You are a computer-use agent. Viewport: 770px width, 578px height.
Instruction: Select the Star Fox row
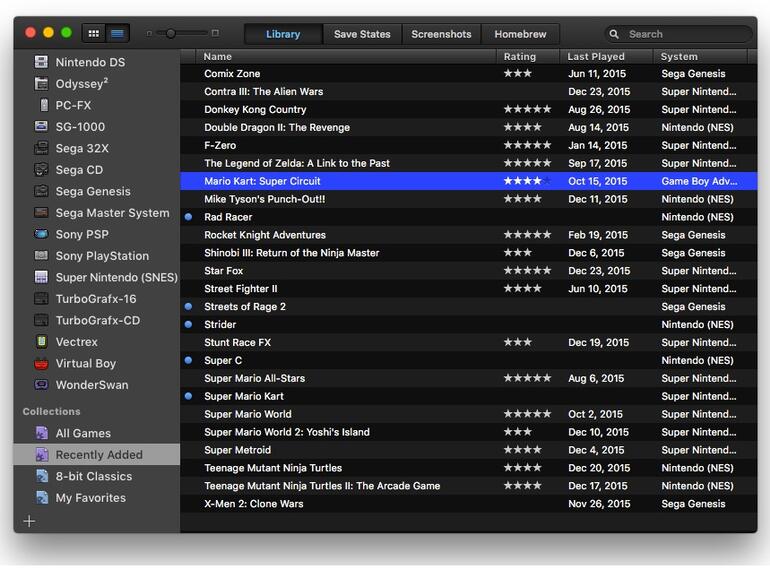(468, 271)
